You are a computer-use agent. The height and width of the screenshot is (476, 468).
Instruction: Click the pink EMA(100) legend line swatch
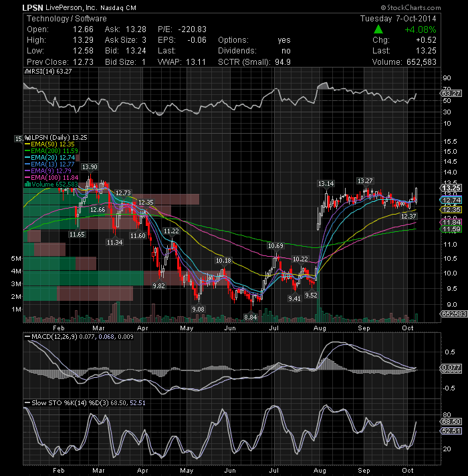click(x=27, y=177)
